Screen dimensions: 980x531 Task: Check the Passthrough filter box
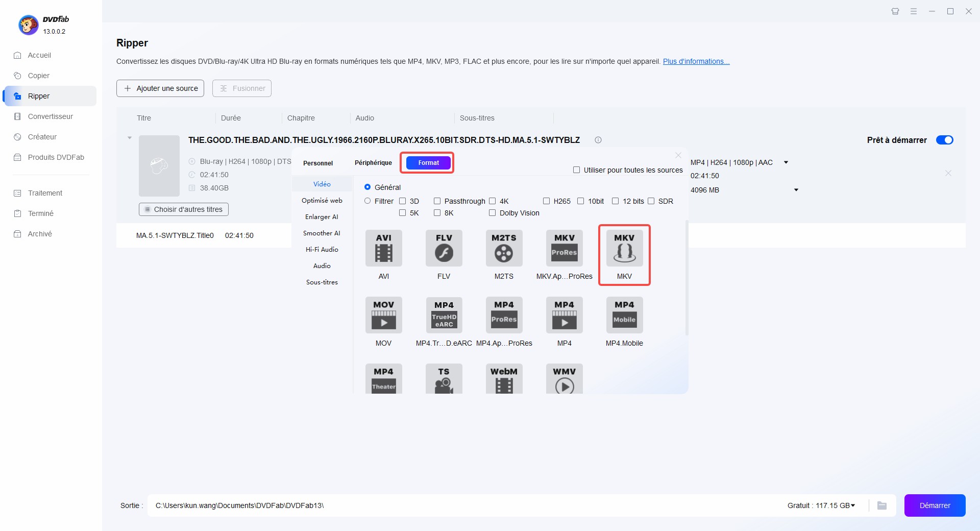click(x=437, y=201)
